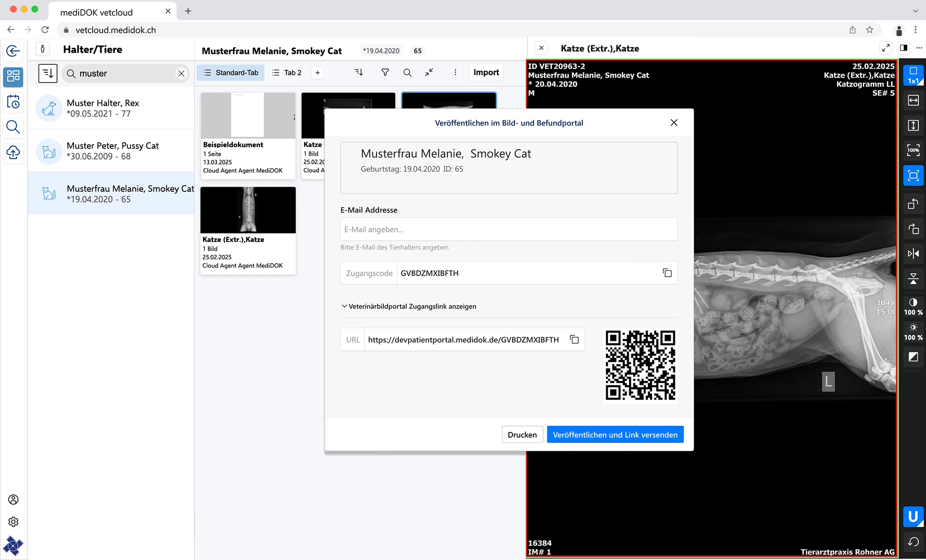Select Musterfrau Melanie, Smokey Cat patient
926x560 pixels.
[x=111, y=193]
